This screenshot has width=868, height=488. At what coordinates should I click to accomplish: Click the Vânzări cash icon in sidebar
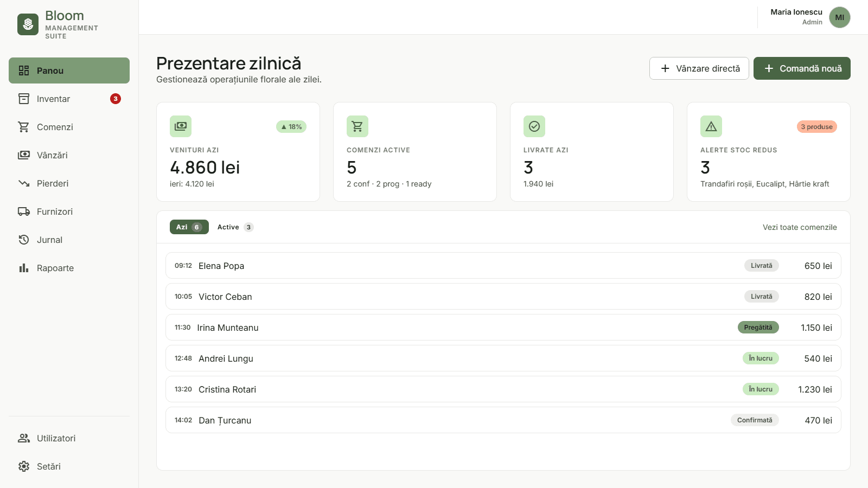coord(24,155)
